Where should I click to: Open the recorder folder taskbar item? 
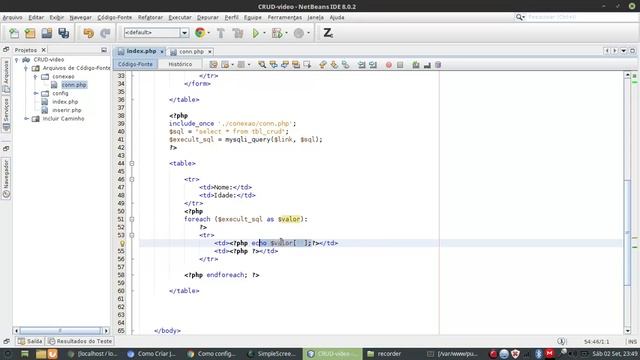tap(384, 354)
